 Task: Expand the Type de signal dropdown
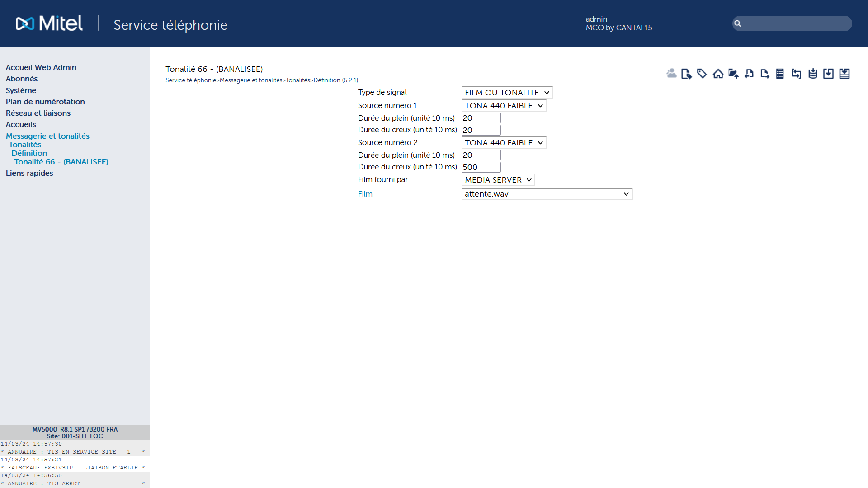pyautogui.click(x=506, y=92)
